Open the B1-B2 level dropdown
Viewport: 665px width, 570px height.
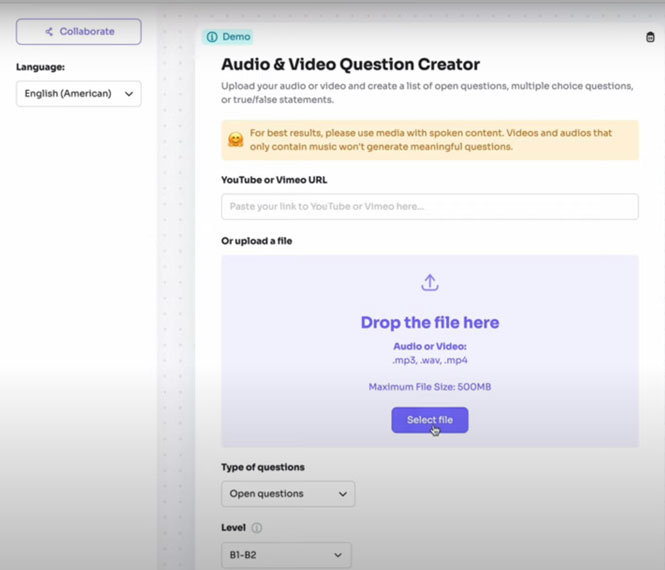(286, 555)
